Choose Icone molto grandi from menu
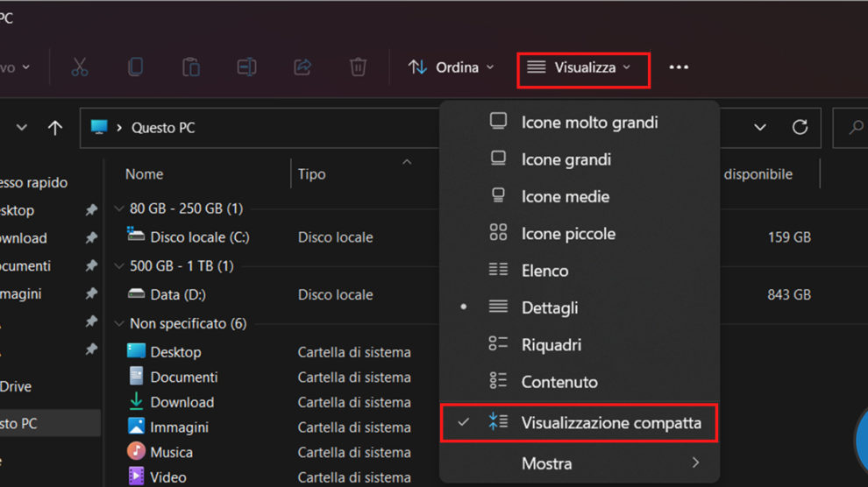 589,123
